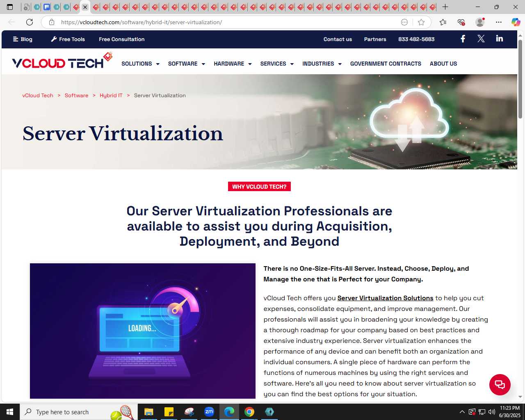Click vCloud Tech breadcrumb link
Viewport: 525px width, 420px height.
[x=38, y=95]
